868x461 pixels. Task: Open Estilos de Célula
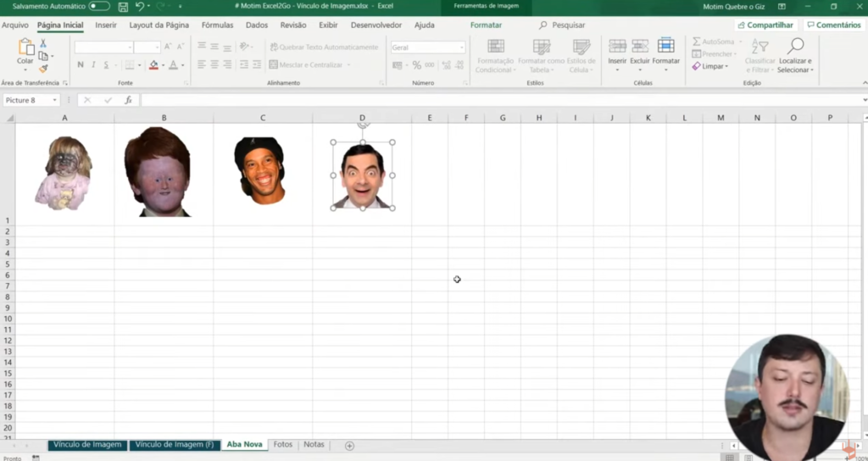(581, 55)
